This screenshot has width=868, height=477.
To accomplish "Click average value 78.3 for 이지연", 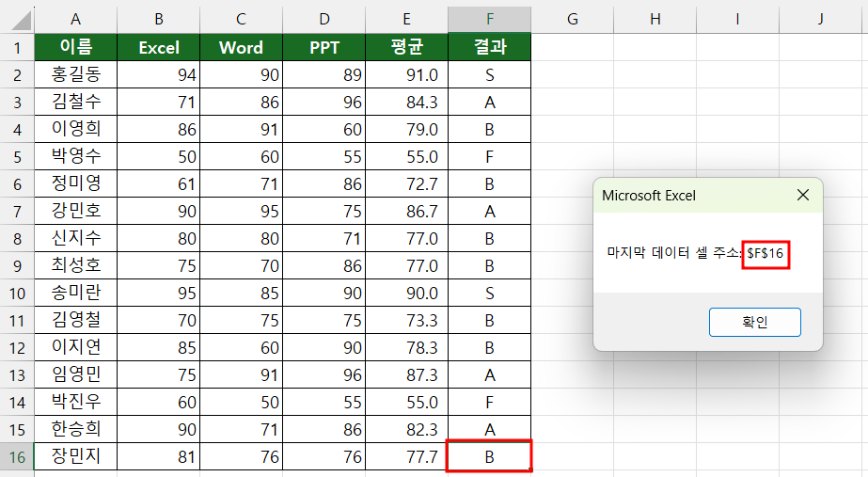I will [x=406, y=347].
